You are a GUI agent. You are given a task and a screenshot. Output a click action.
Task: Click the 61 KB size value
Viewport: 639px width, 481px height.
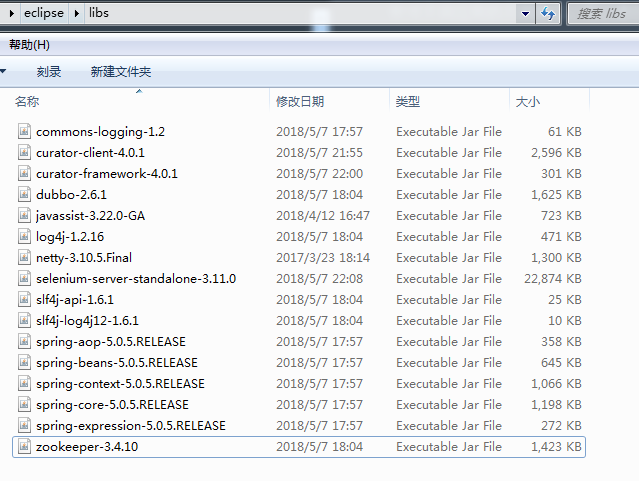[565, 132]
